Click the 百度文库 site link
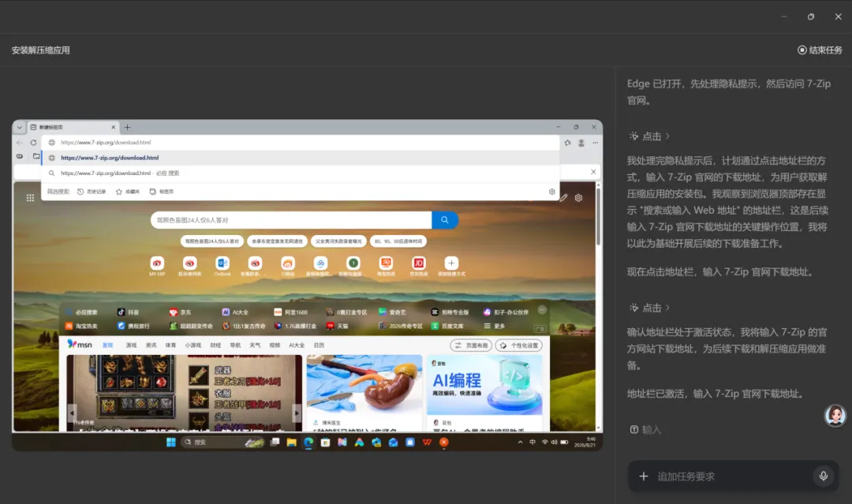The height and width of the screenshot is (504, 852). (447, 326)
